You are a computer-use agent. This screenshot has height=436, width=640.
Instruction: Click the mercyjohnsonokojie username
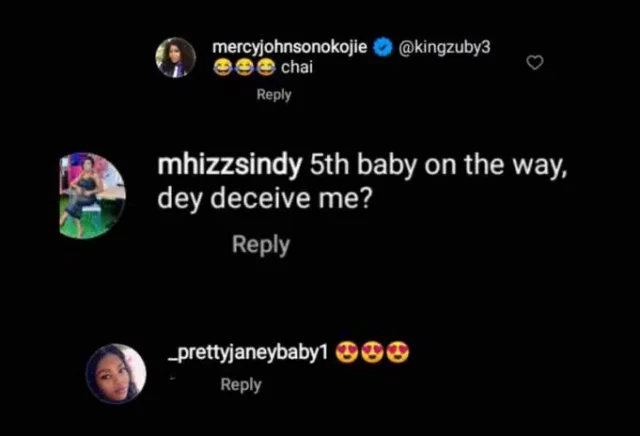291,47
